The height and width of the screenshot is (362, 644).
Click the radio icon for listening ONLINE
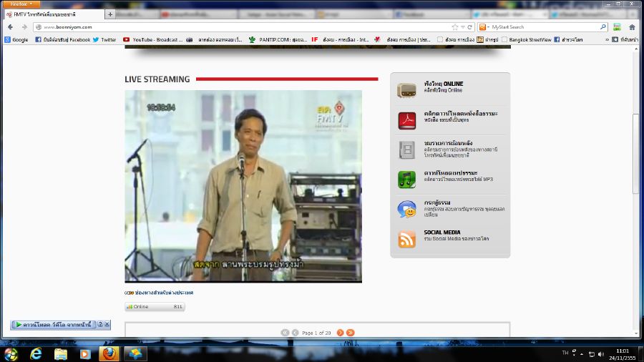click(406, 90)
